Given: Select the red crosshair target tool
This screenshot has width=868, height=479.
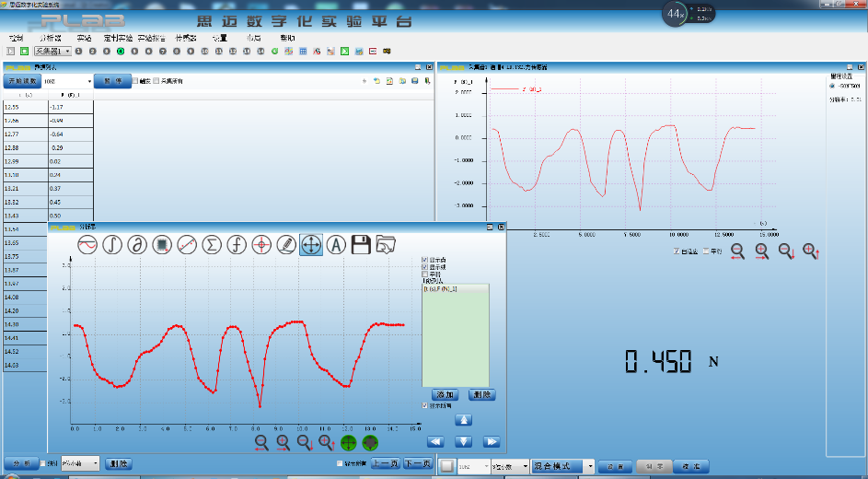Looking at the screenshot, I should 261,244.
